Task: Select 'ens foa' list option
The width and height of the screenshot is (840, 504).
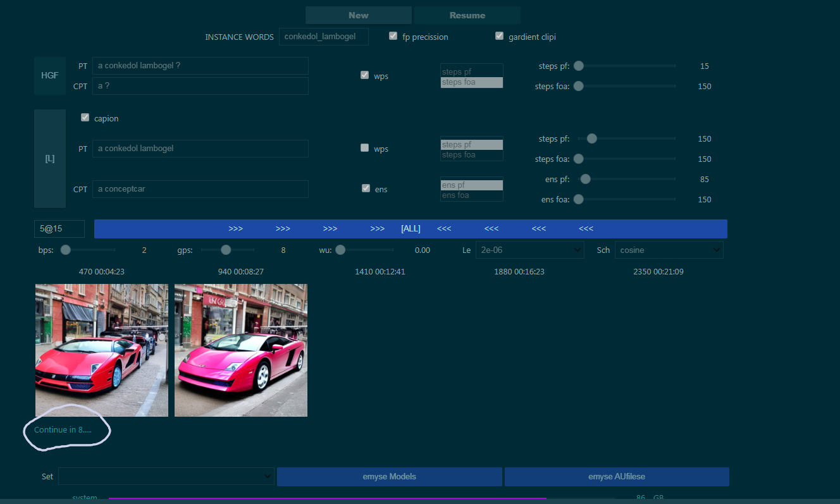Action: (472, 195)
